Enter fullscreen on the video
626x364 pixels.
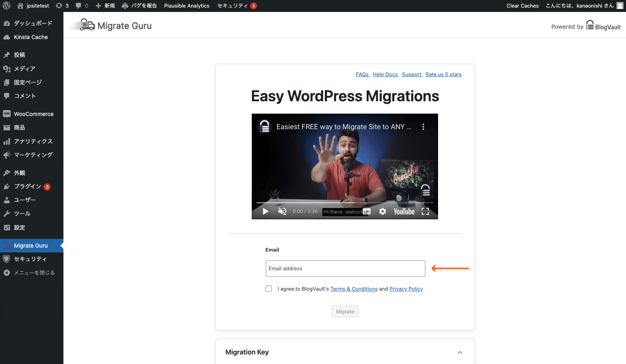click(425, 211)
